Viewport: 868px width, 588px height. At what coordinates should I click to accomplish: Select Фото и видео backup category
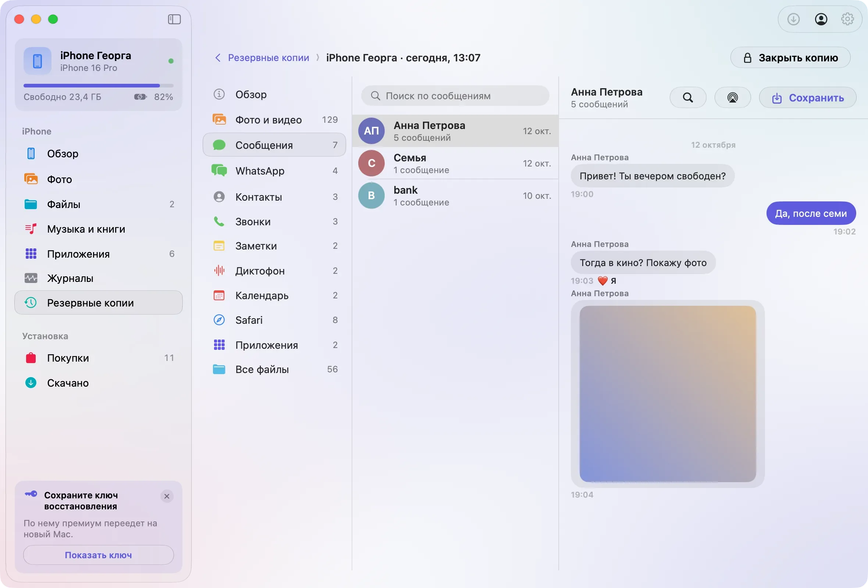click(274, 120)
